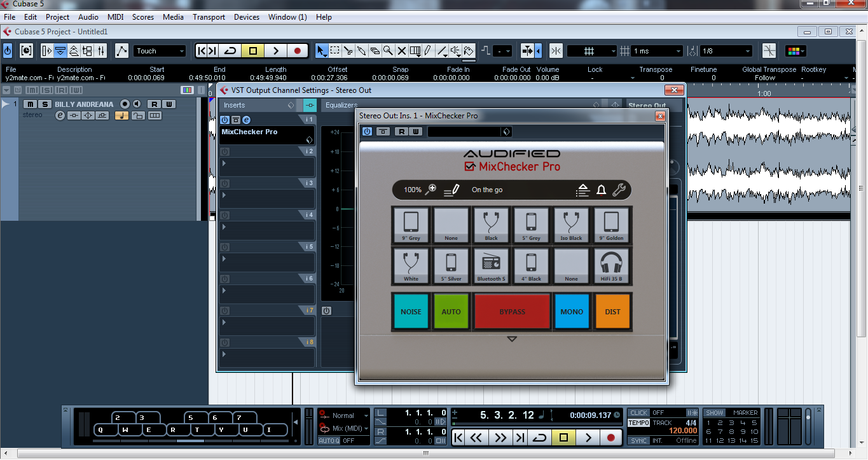
Task: Select the Draw pencil tool
Action: (428, 51)
